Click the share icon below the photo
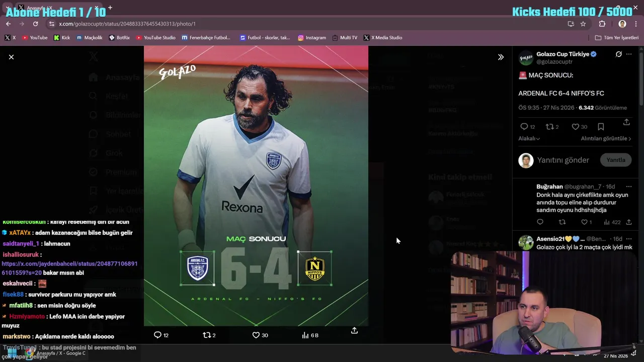644x362 pixels. (354, 330)
